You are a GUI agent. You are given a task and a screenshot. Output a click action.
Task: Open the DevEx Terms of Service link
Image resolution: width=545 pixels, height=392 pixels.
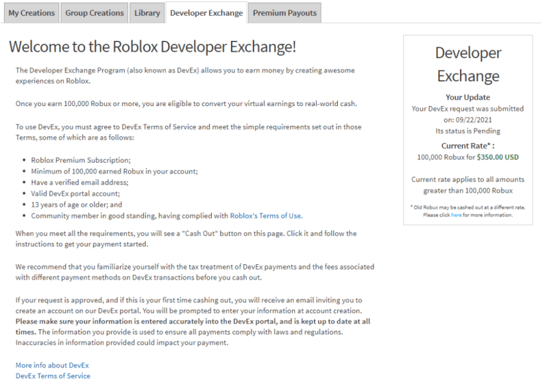(52, 376)
